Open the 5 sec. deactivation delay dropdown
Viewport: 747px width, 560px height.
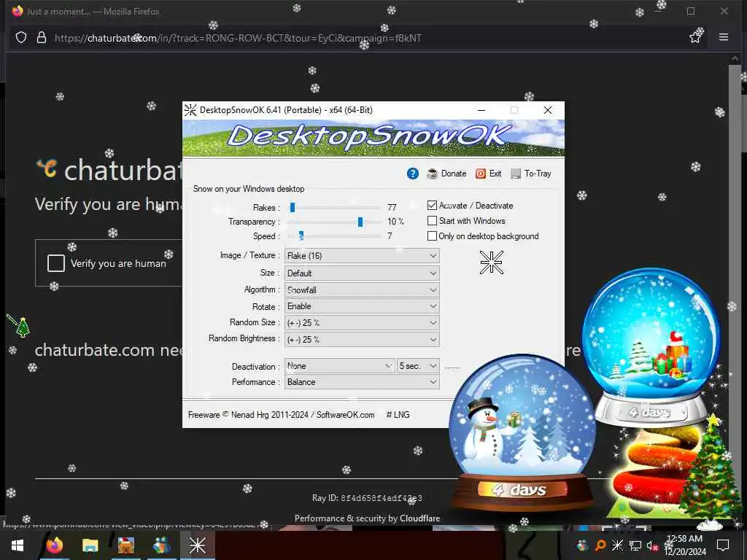418,366
